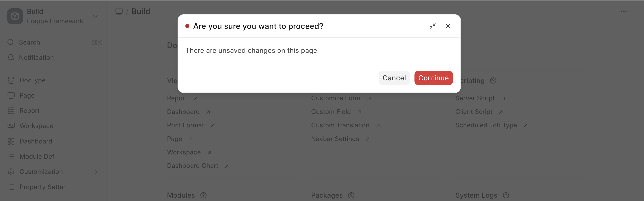Click the Continue button in dialog
Screen dimensions: 644x201
click(433, 78)
